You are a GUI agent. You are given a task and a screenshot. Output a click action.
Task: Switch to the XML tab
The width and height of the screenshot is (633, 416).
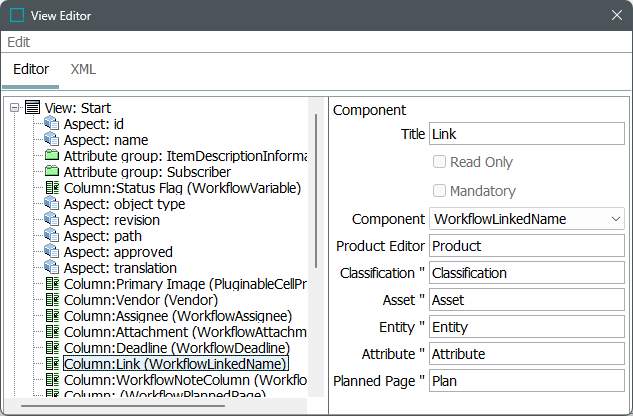(x=83, y=69)
